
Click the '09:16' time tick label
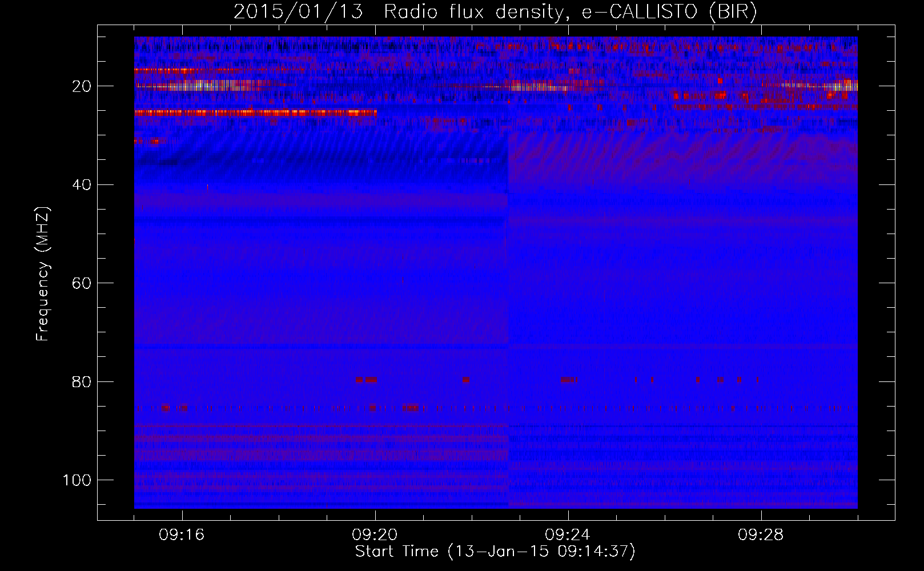click(182, 535)
